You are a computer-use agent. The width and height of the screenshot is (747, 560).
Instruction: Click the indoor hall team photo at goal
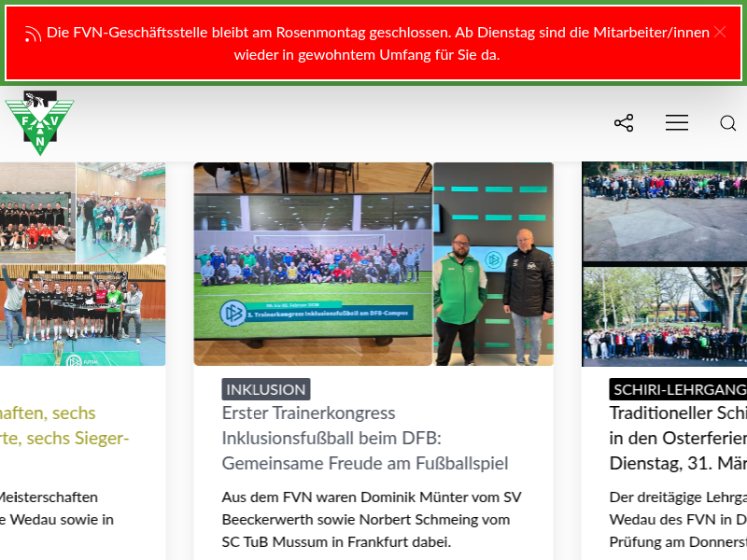(37, 212)
